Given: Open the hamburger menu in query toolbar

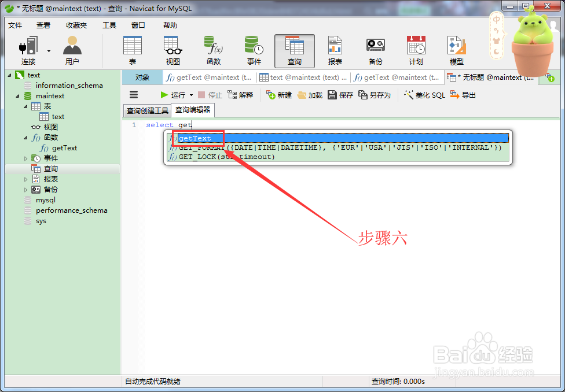Looking at the screenshot, I should pos(134,95).
